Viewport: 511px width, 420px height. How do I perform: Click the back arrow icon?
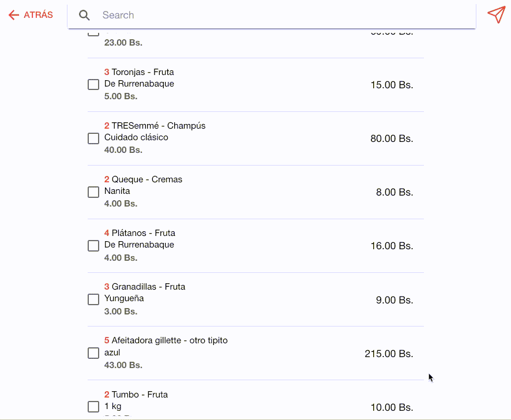14,15
